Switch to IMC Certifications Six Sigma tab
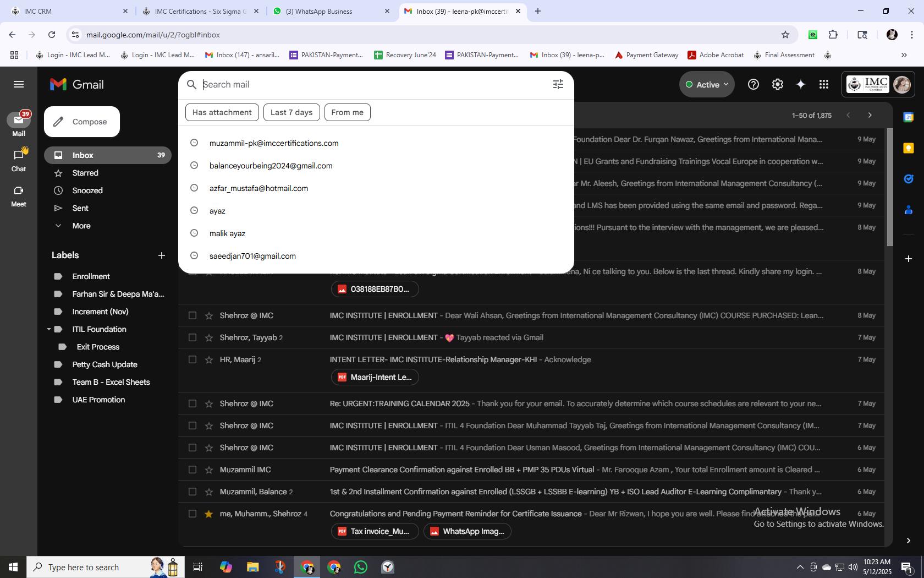The width and height of the screenshot is (924, 578). click(200, 11)
